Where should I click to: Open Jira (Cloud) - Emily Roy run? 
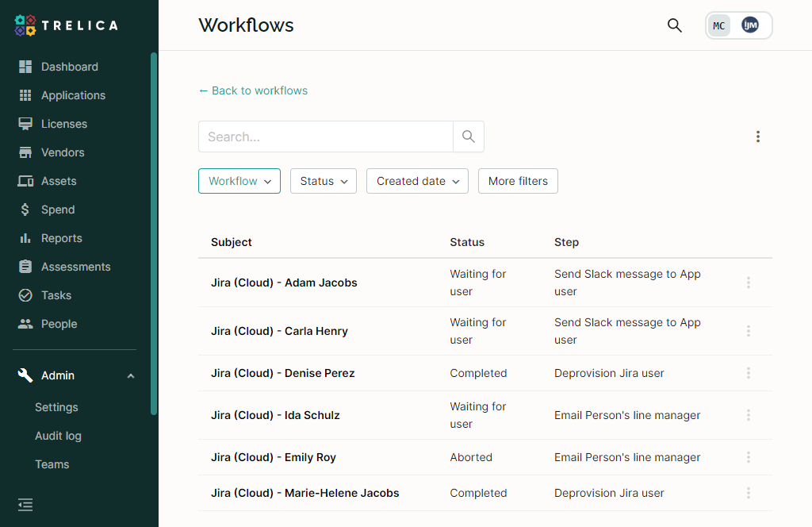pyautogui.click(x=274, y=457)
